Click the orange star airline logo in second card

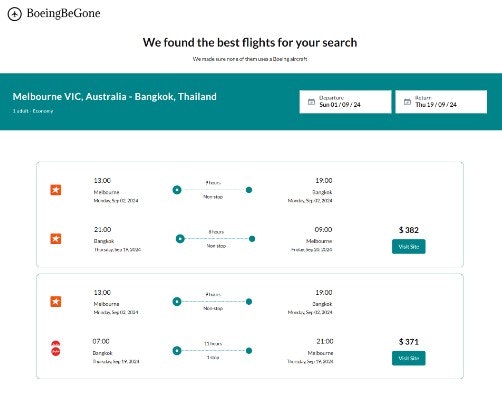tap(56, 302)
